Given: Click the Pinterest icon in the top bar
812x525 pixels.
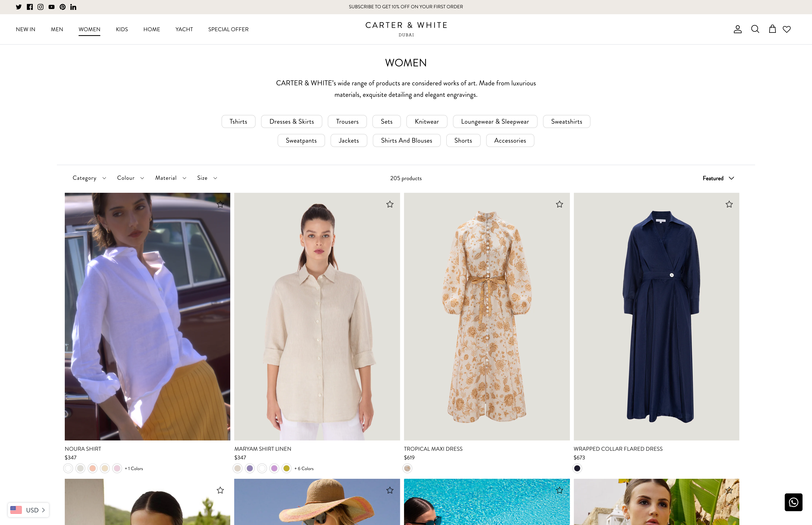Looking at the screenshot, I should (x=62, y=7).
